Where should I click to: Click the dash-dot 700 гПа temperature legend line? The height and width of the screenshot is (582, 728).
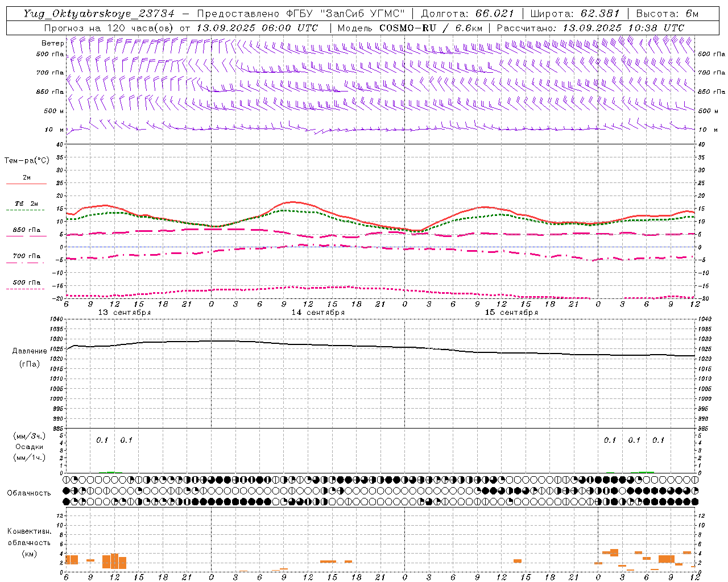click(x=25, y=263)
